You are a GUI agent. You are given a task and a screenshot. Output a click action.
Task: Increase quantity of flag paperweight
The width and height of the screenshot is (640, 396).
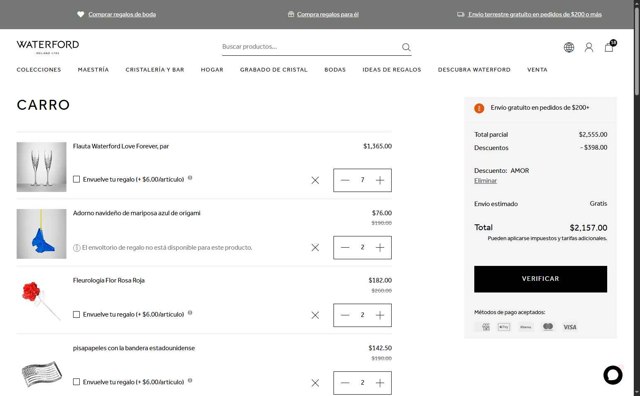pos(380,383)
